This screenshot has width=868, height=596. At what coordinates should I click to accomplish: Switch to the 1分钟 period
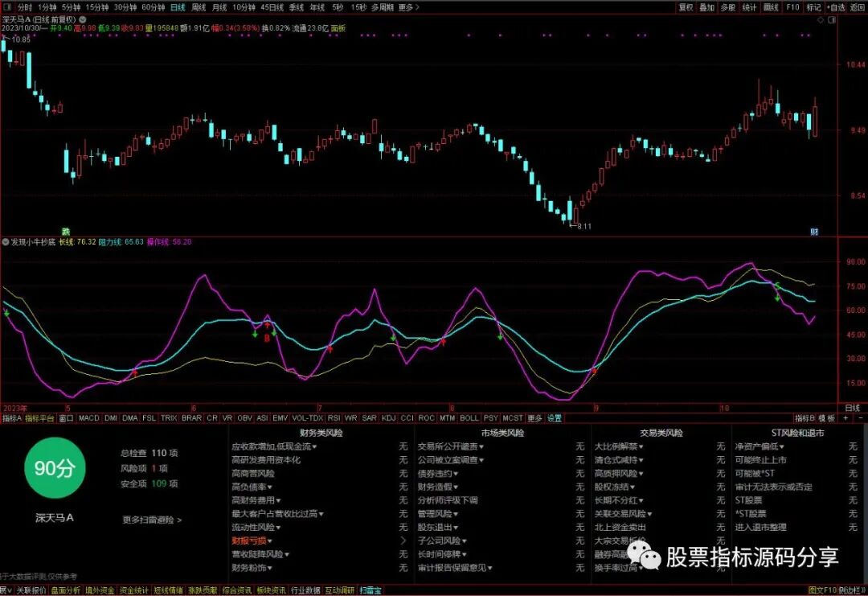click(47, 7)
